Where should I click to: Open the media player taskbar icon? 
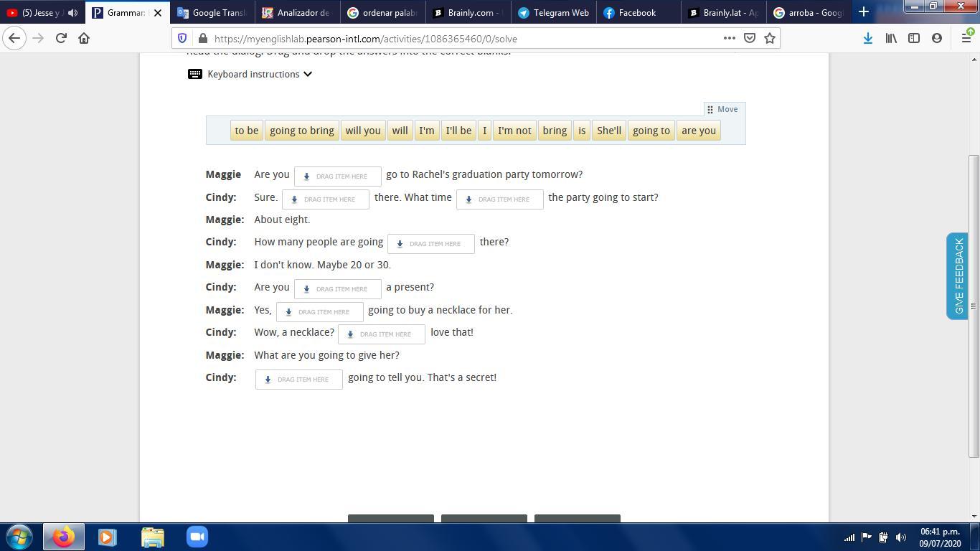(108, 537)
